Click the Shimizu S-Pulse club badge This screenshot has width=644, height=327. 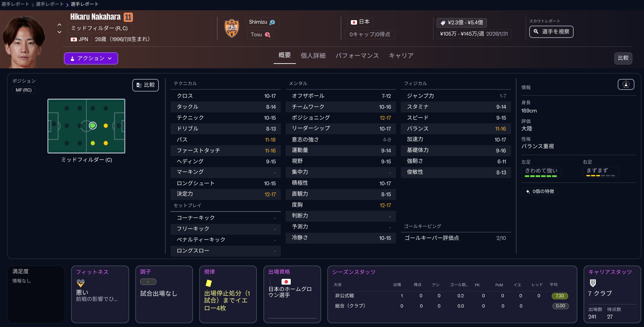(x=232, y=28)
